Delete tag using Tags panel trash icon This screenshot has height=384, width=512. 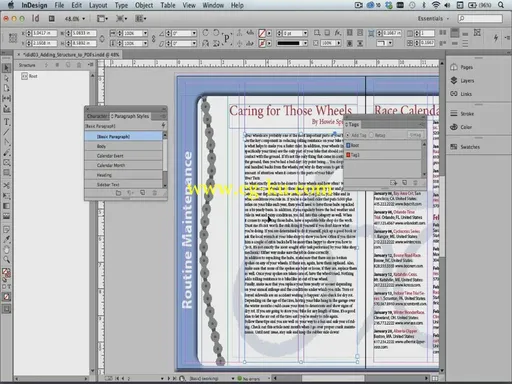click(x=415, y=183)
